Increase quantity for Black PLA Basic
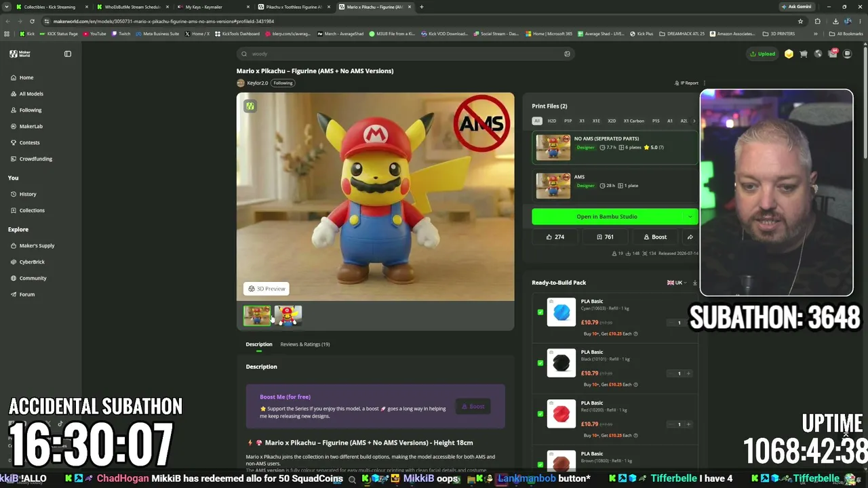This screenshot has height=488, width=868. tap(688, 373)
